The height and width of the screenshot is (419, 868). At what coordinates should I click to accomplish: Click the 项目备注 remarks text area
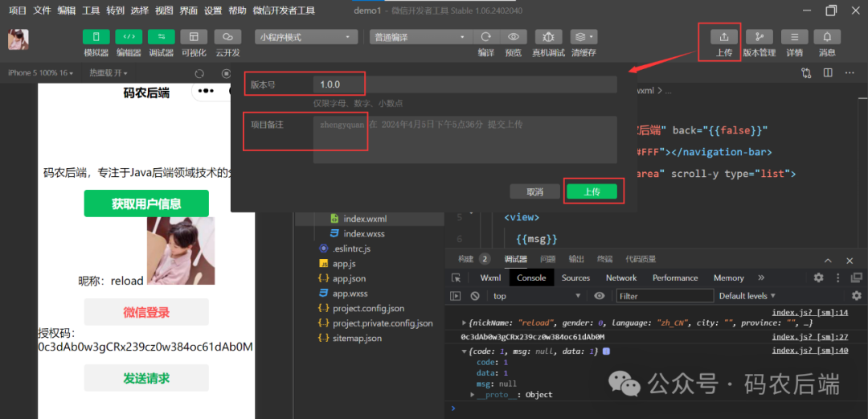(465, 140)
